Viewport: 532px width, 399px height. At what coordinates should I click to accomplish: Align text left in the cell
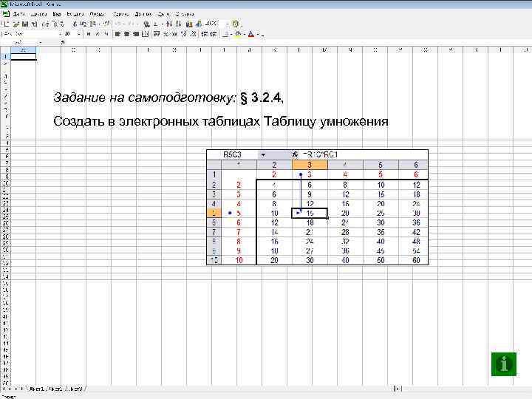coord(117,34)
